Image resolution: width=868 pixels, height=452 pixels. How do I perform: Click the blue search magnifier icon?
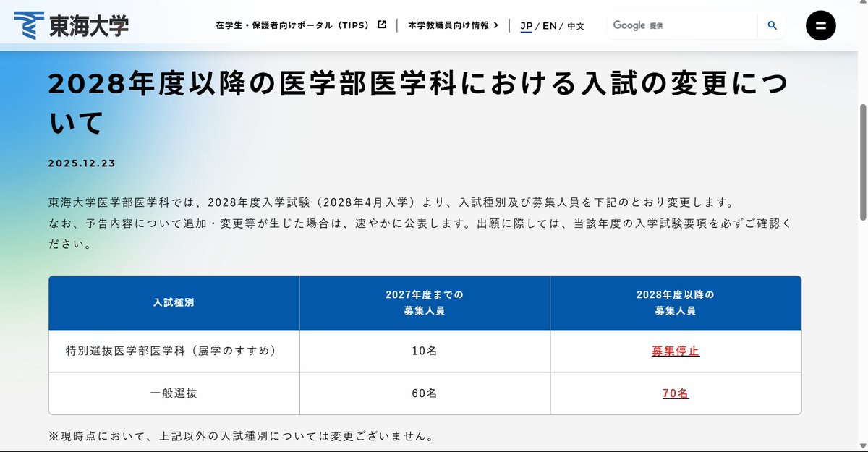click(771, 25)
